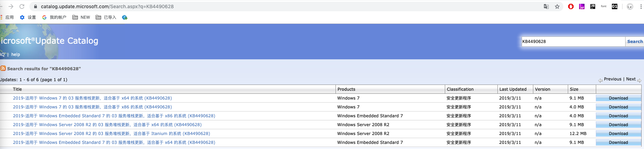Open the JetBrains JB extension icon
This screenshot has width=644, height=149.
pyautogui.click(x=593, y=6)
